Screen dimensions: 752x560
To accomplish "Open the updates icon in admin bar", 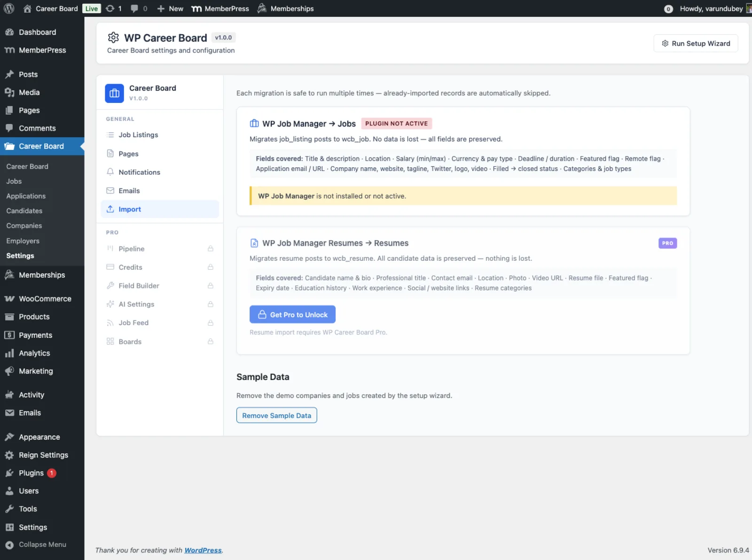I will pos(110,8).
